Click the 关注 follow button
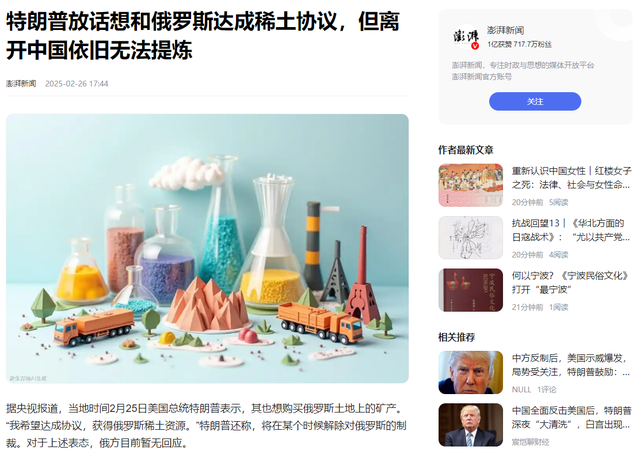The height and width of the screenshot is (454, 640). [535, 101]
